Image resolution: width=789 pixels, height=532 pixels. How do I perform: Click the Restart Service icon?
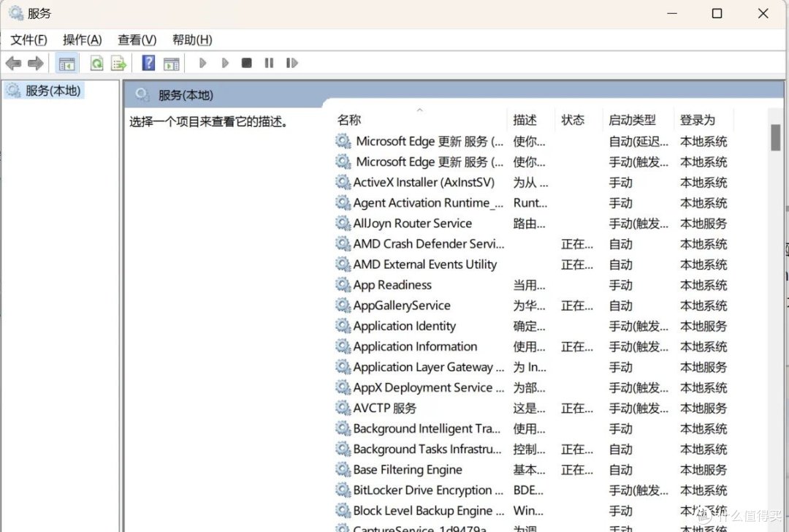291,63
